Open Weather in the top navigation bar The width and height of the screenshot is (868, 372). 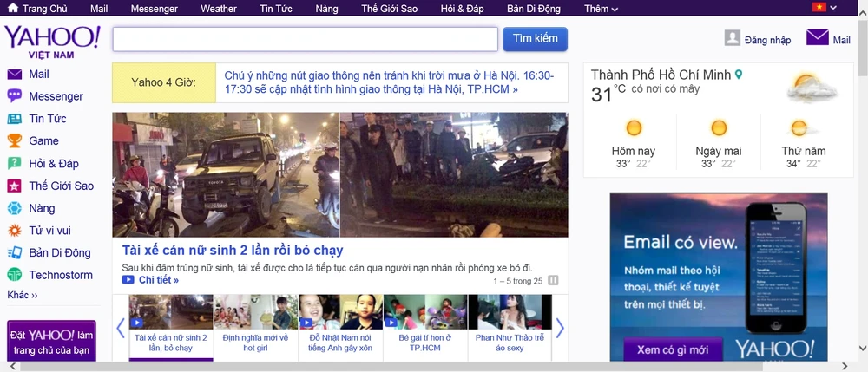click(218, 9)
